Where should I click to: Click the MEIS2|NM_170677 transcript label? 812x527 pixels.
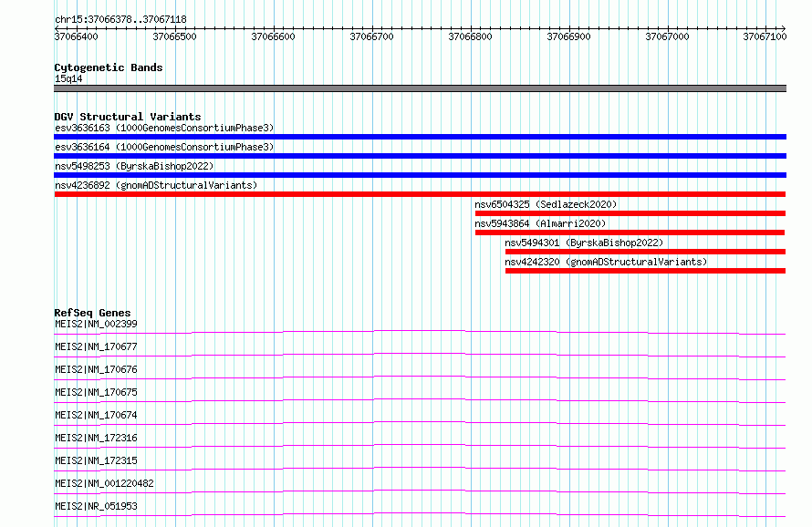point(97,346)
